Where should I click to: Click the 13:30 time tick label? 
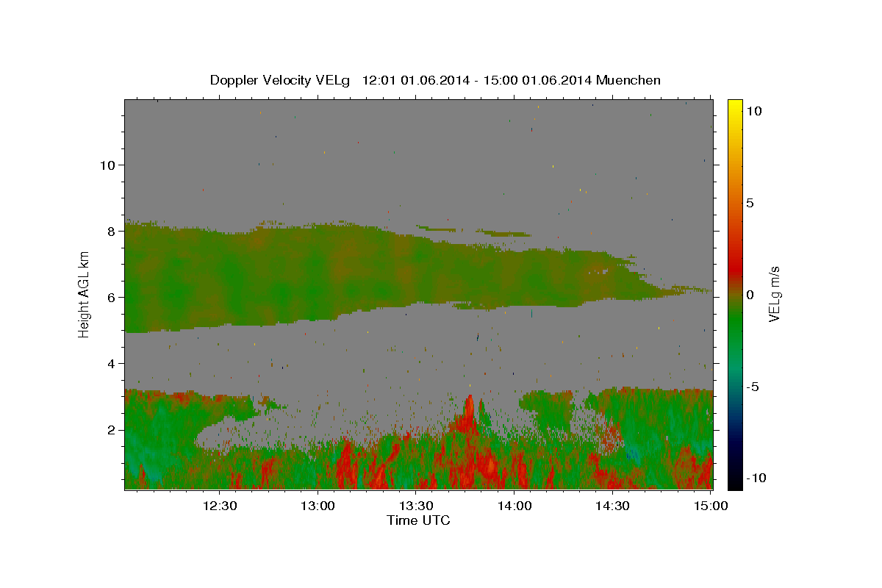click(416, 506)
